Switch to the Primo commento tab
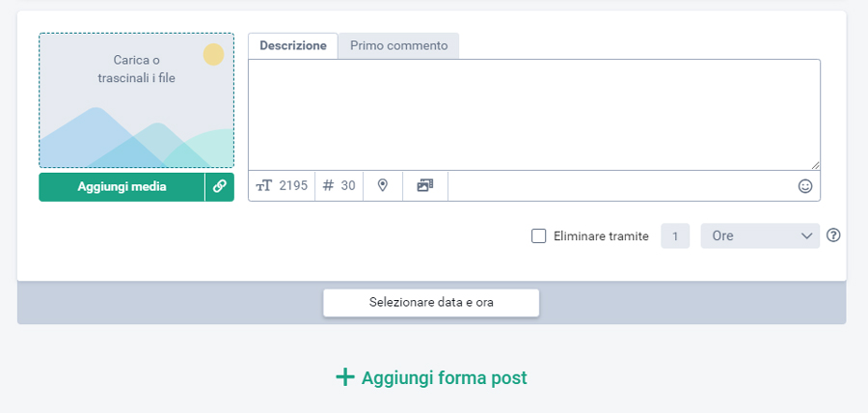The width and height of the screenshot is (868, 413). click(398, 45)
